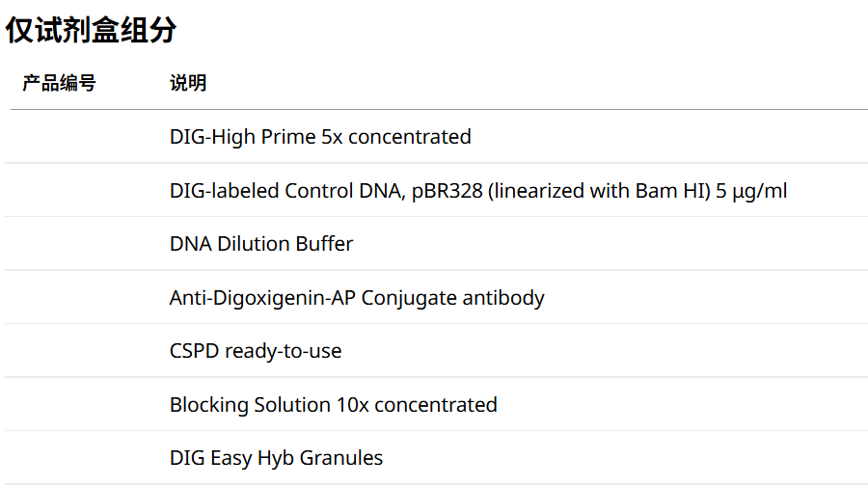The width and height of the screenshot is (868, 486).
Task: Click the 仅试剂盒组分 section heading
Action: pos(92,30)
